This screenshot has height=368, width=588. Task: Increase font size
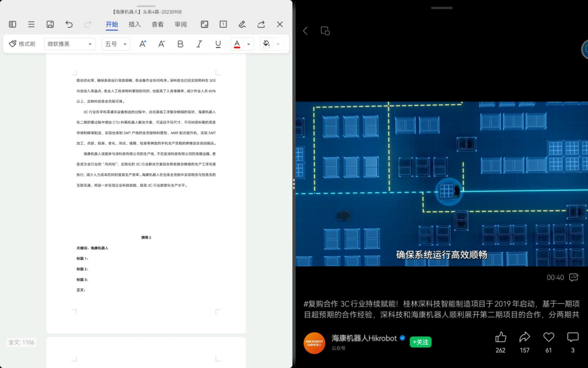pyautogui.click(x=142, y=44)
